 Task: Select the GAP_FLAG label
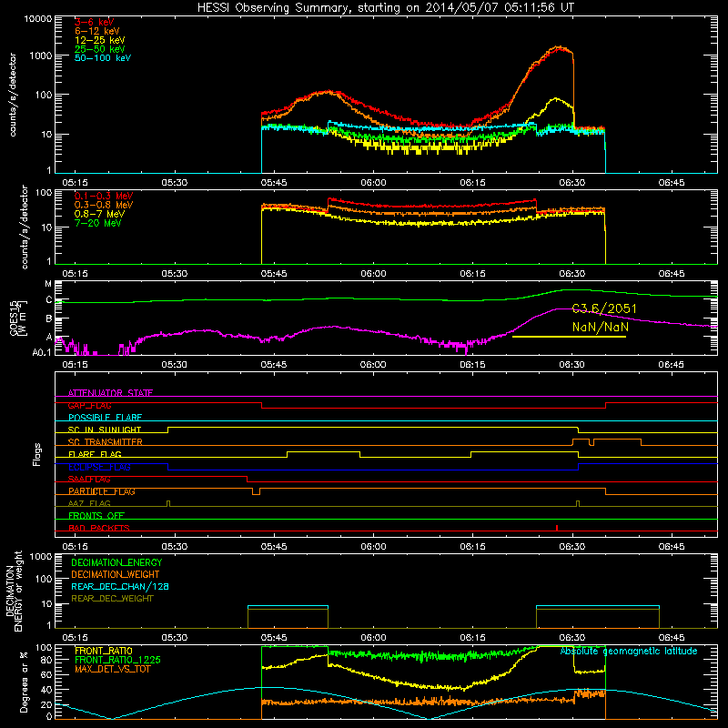coord(89,405)
